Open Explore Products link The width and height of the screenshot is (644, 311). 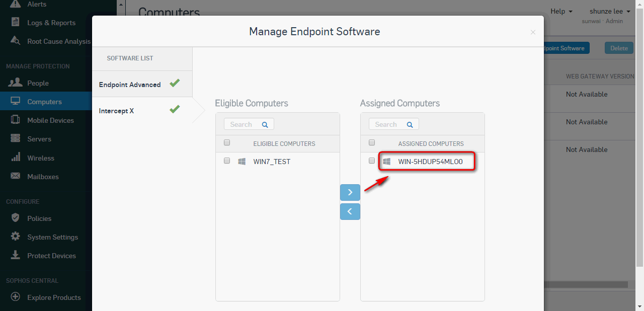pos(54,297)
